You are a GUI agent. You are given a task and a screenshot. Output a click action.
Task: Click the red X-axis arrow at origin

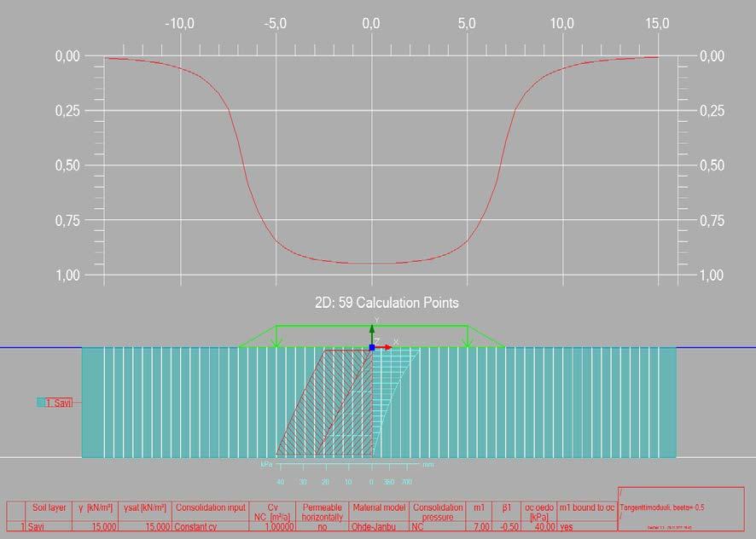pyautogui.click(x=384, y=348)
